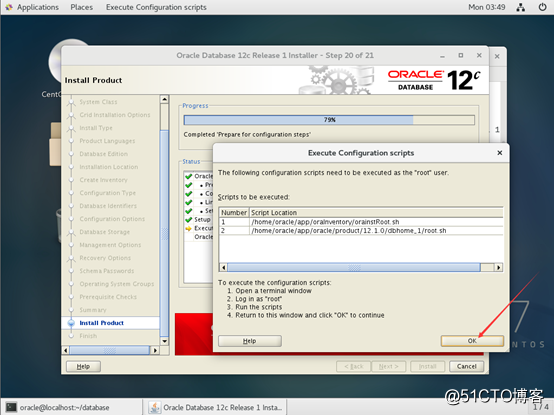Select script row orainstRoot.sh
Image resolution: width=554 pixels, height=415 pixels.
pos(361,222)
